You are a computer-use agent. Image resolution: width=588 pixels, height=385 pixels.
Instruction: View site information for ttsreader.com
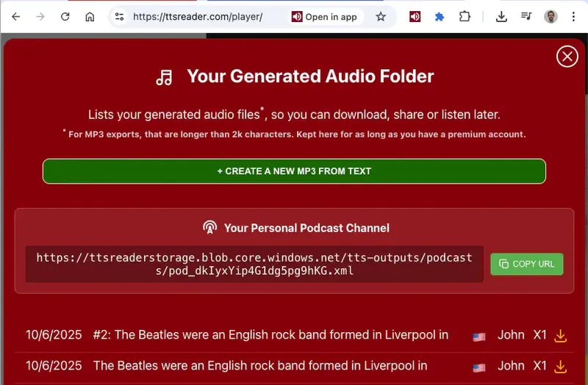pyautogui.click(x=119, y=16)
